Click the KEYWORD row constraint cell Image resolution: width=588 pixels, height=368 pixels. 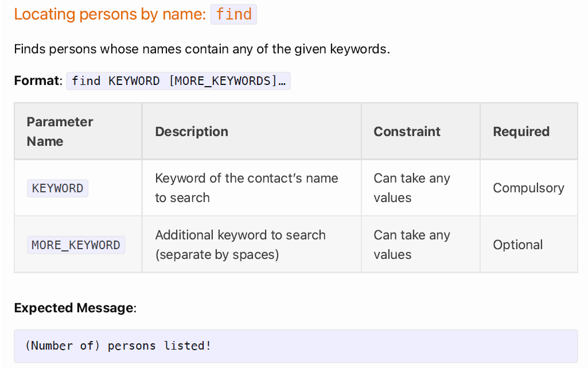(x=420, y=188)
